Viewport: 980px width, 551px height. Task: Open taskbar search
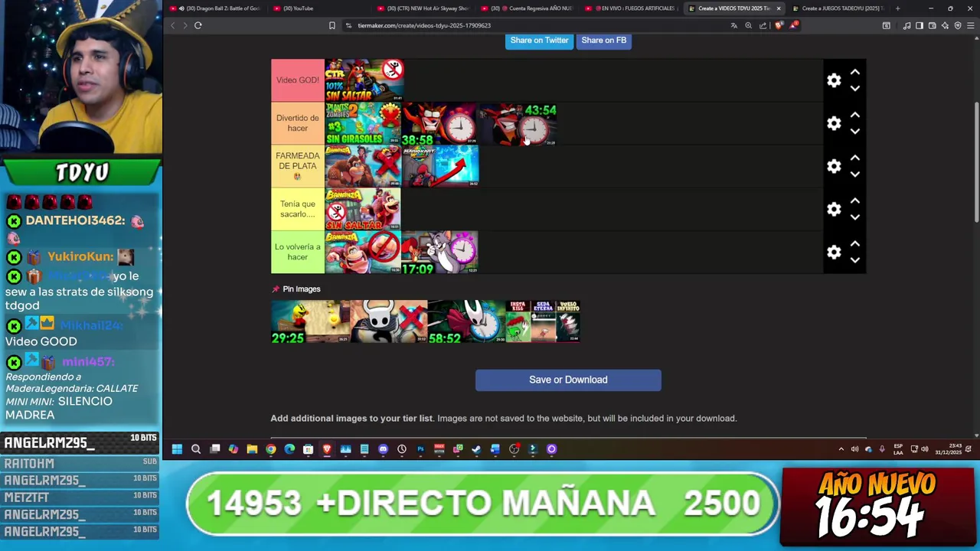coord(196,449)
